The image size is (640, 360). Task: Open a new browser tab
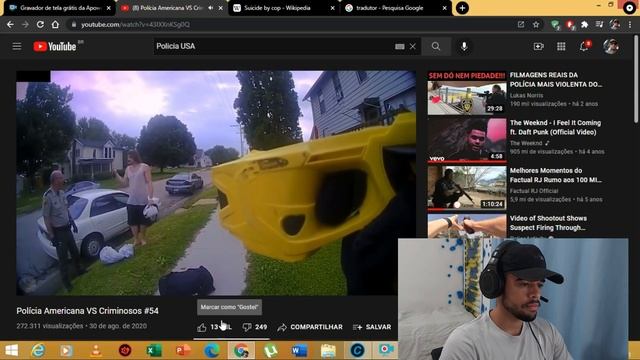pyautogui.click(x=462, y=8)
